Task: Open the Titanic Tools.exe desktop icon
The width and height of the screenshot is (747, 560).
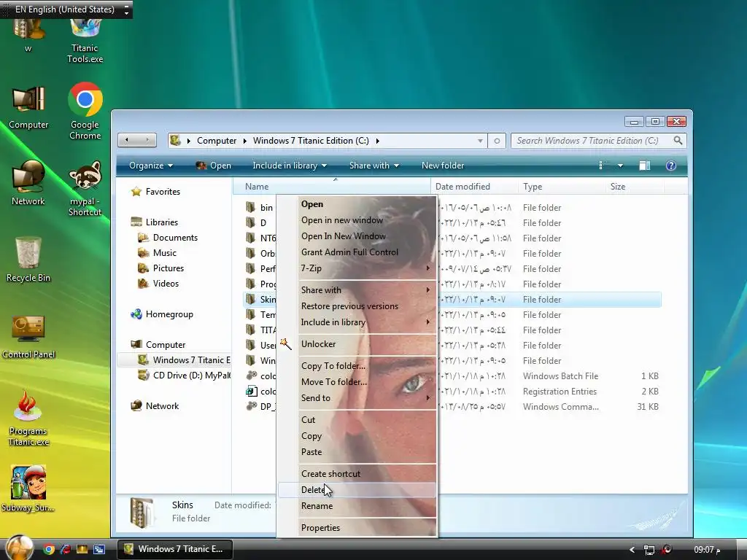Action: (85, 42)
